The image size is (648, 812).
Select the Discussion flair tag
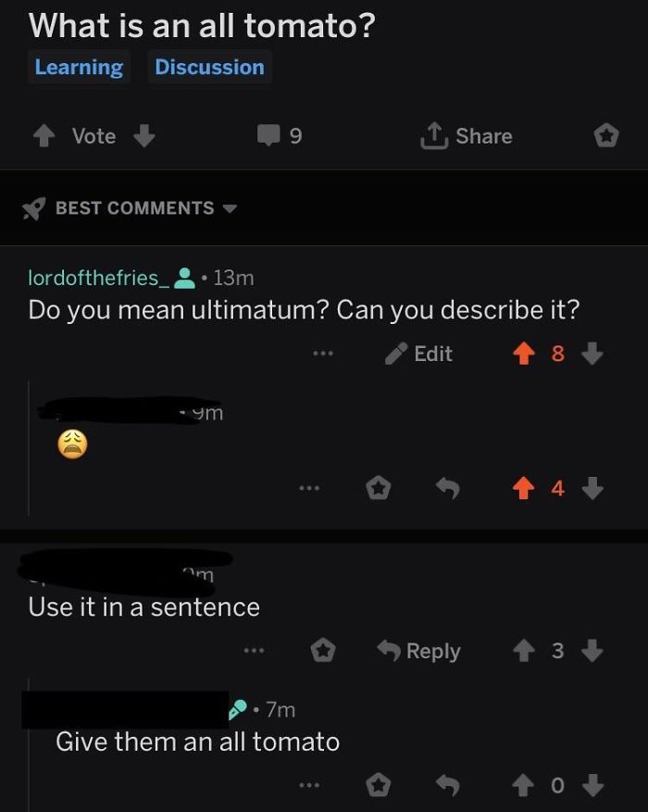[x=209, y=67]
